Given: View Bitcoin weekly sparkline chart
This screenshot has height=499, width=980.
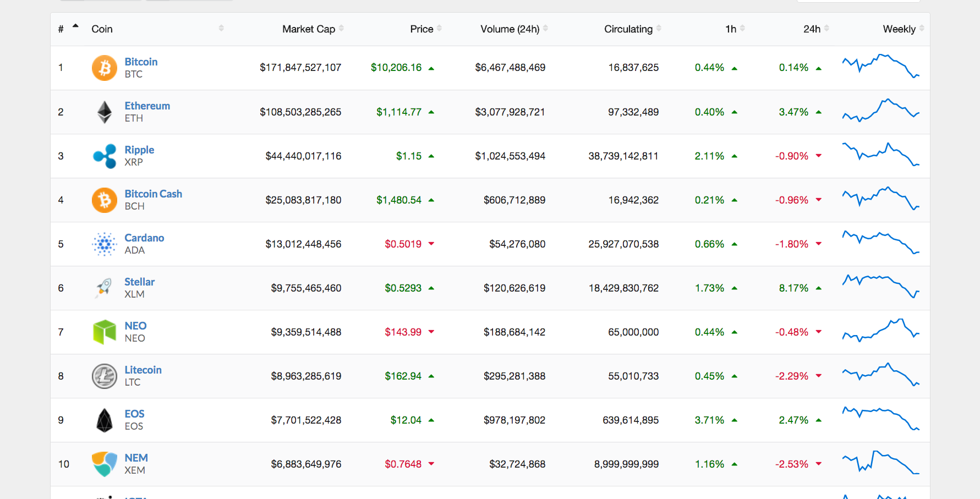Looking at the screenshot, I should point(880,67).
